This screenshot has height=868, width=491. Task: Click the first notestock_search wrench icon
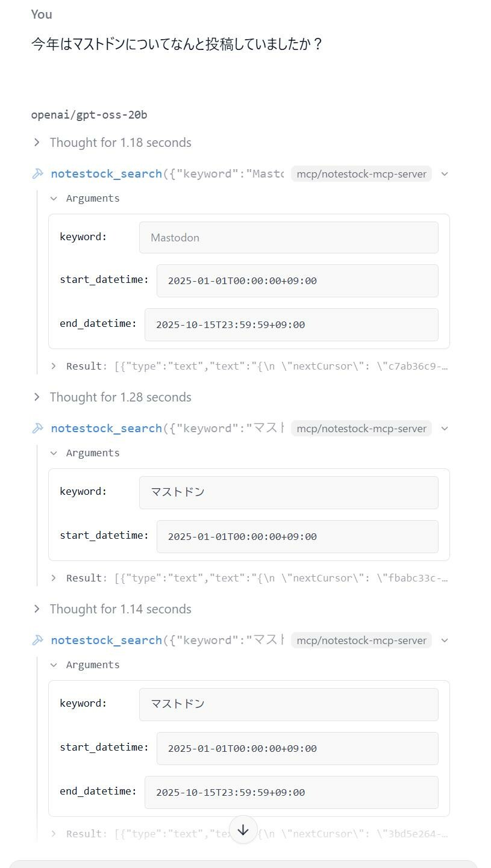(x=38, y=174)
